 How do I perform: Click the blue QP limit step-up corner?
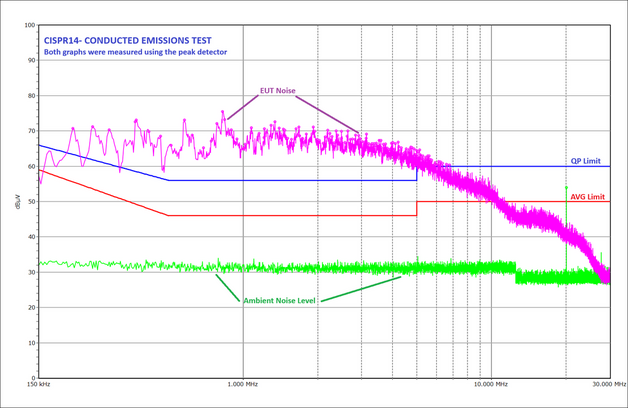pos(417,167)
